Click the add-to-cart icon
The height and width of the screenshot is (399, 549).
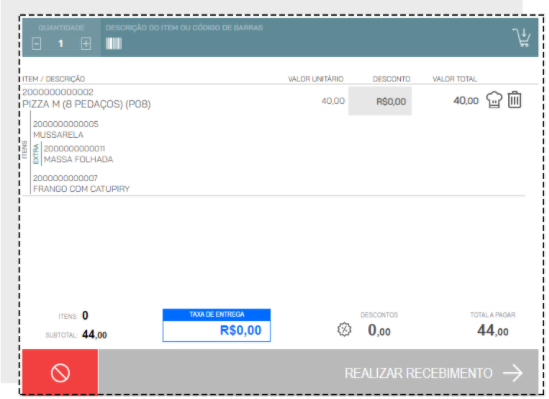(x=521, y=37)
